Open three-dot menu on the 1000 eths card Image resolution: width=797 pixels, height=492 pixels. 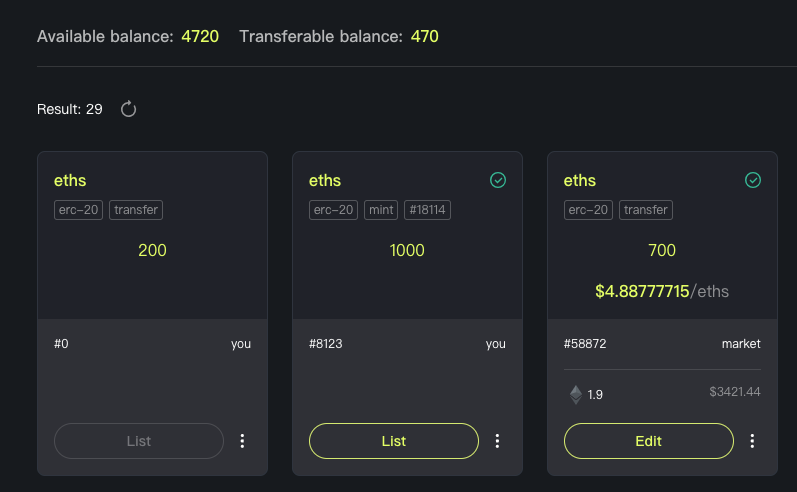pyautogui.click(x=497, y=441)
